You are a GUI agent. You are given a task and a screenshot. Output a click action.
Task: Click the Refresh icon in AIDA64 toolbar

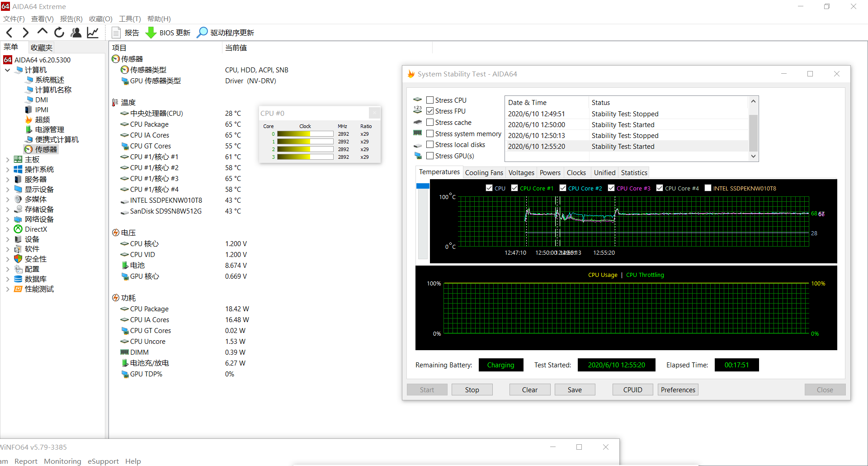click(x=59, y=33)
